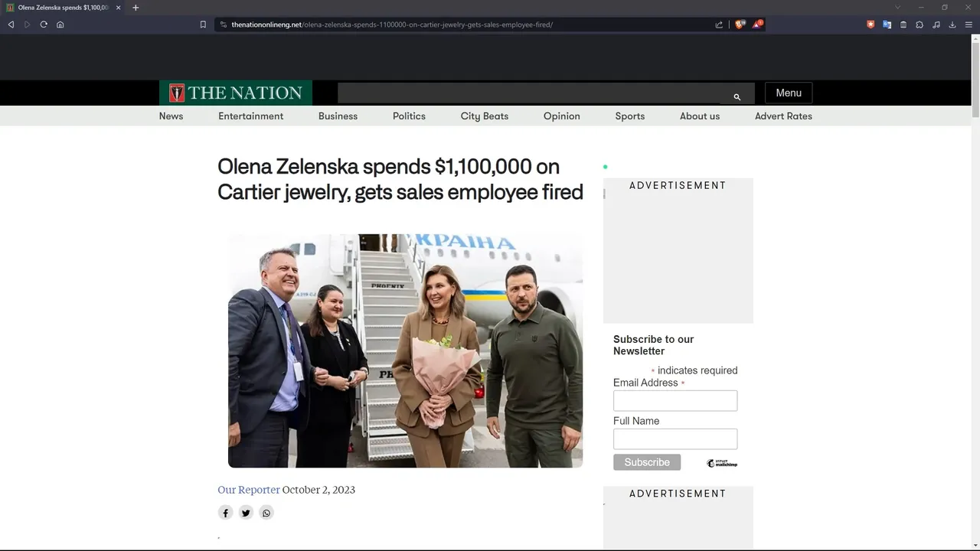
Task: Visit the Intuit Mailchimp badge
Action: [x=722, y=463]
